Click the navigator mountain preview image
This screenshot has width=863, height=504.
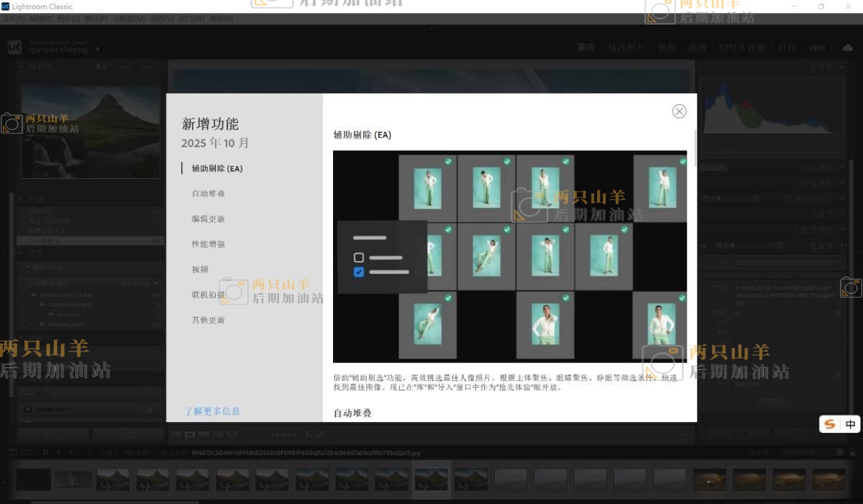pos(91,132)
